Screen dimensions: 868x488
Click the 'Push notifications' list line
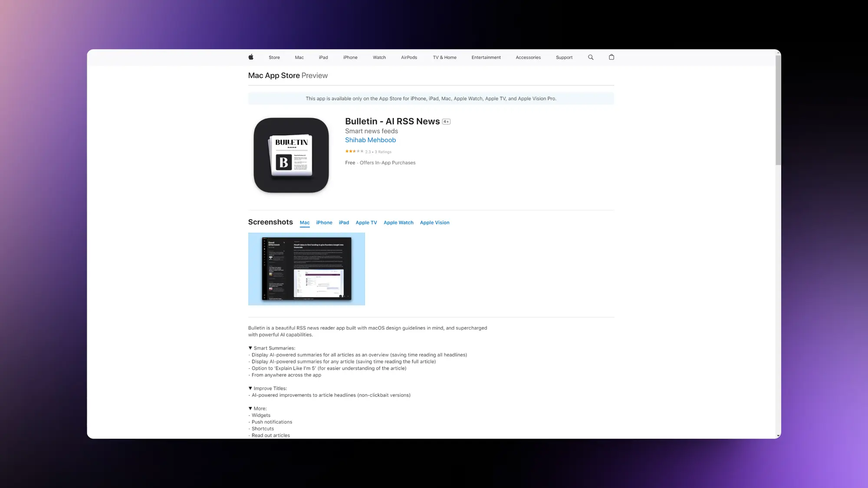click(x=270, y=422)
